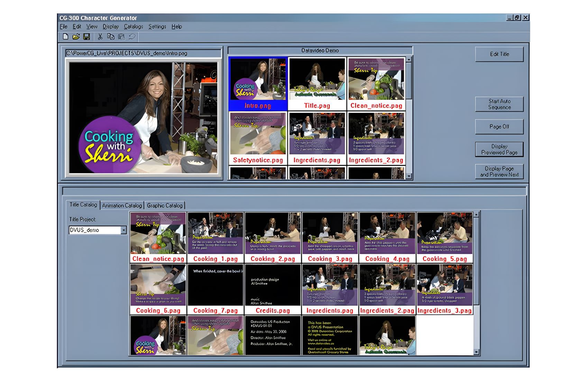Open the Edit menu
This screenshot has width=588, height=380.
pyautogui.click(x=77, y=27)
